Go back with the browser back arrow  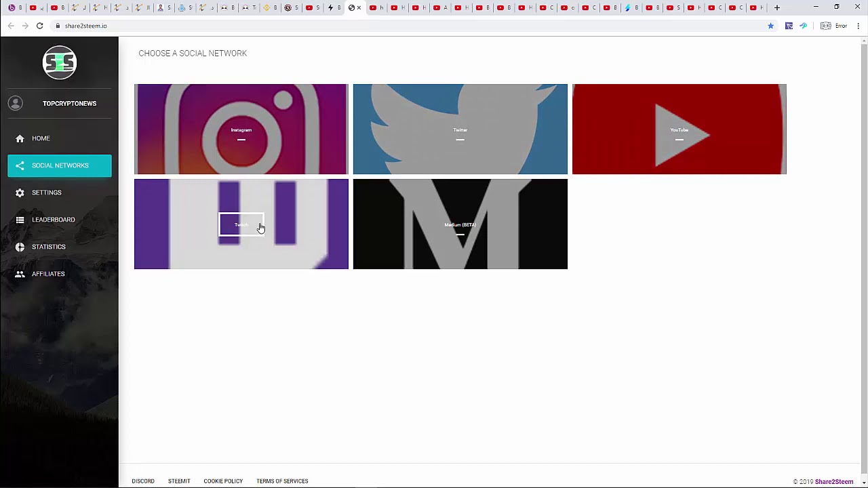(11, 26)
